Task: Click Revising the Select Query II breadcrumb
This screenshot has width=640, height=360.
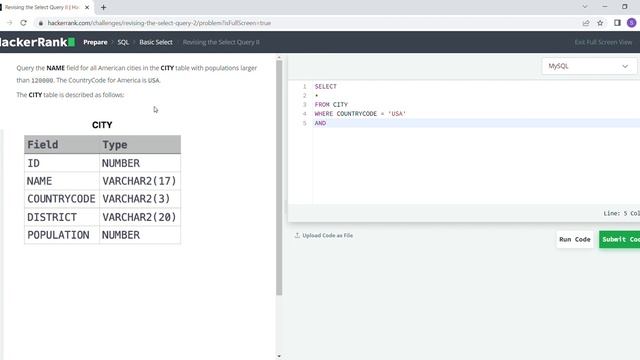Action: (x=221, y=42)
